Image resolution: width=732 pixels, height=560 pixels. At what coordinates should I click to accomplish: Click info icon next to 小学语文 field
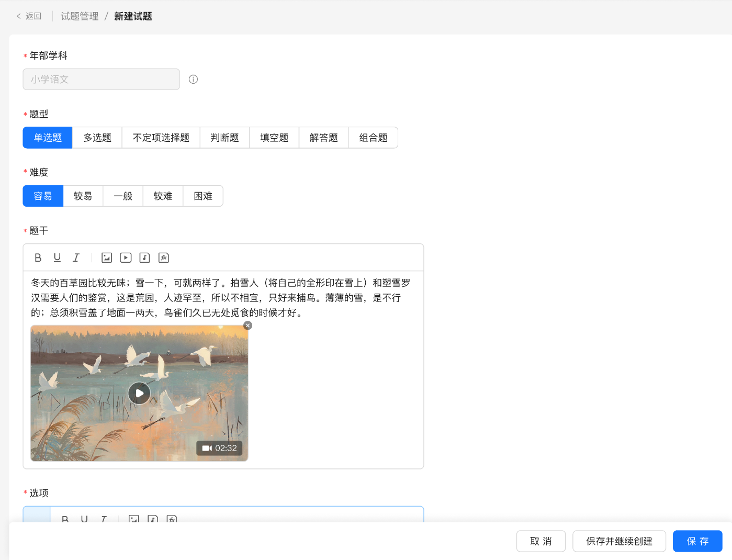coord(193,79)
